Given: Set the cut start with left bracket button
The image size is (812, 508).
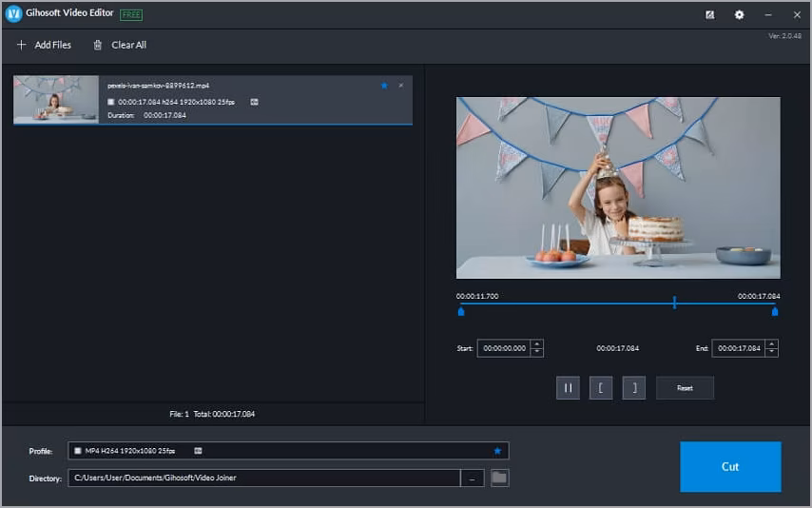Looking at the screenshot, I should (x=600, y=387).
